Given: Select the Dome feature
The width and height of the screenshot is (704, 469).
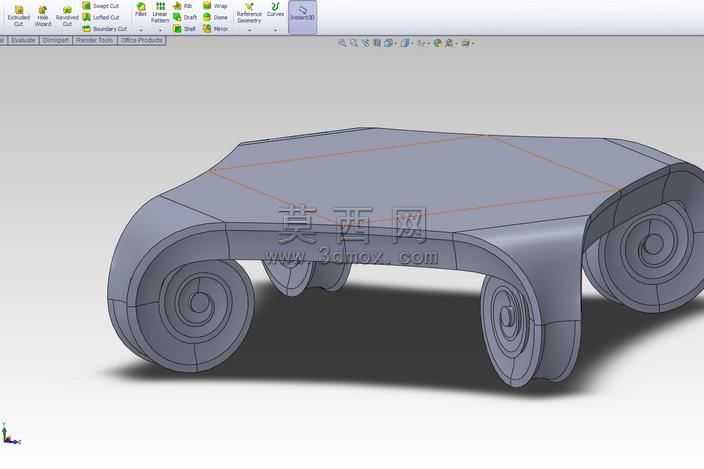Looking at the screenshot, I should coord(215,17).
